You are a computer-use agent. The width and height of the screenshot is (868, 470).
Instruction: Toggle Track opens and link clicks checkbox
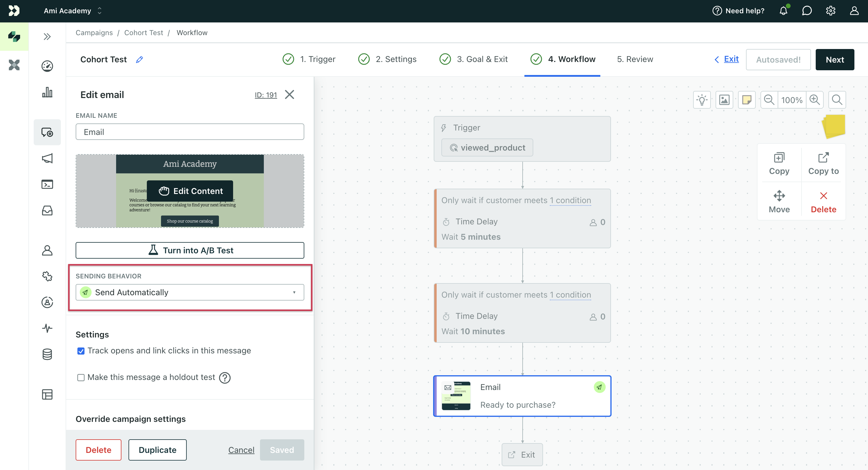80,350
